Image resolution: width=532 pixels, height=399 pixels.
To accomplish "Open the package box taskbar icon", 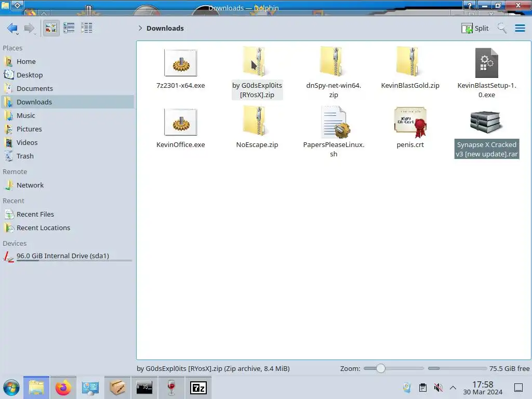I will point(117,388).
